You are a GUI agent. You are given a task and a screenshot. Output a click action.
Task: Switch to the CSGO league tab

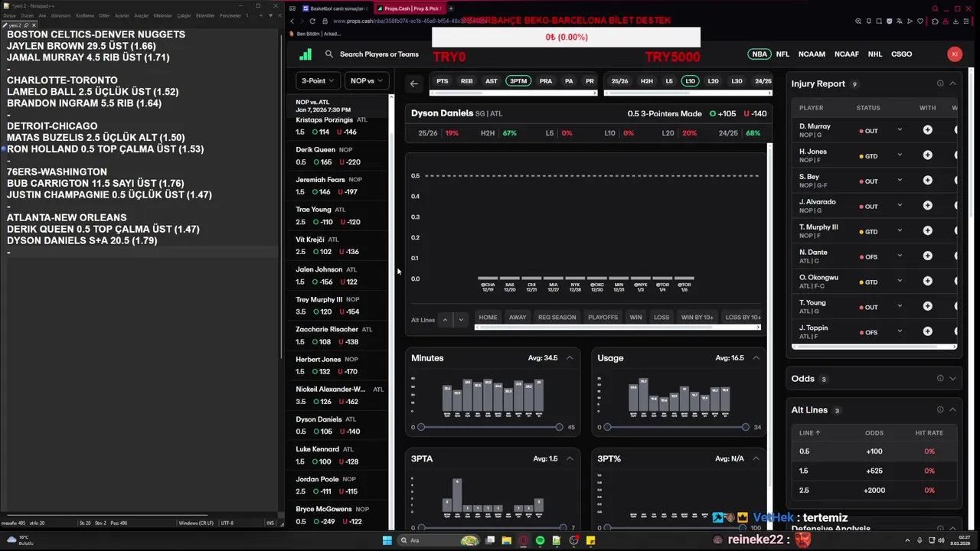click(901, 54)
